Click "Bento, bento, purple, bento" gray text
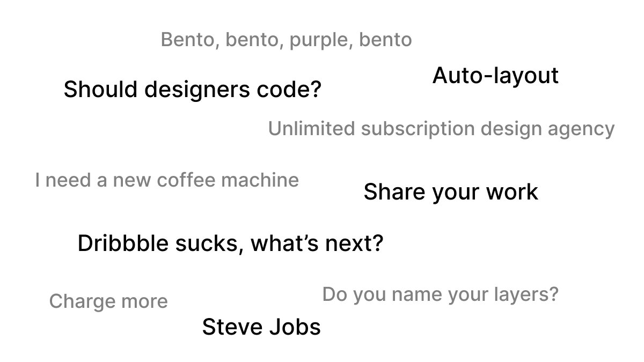This screenshot has width=644, height=362. (286, 40)
